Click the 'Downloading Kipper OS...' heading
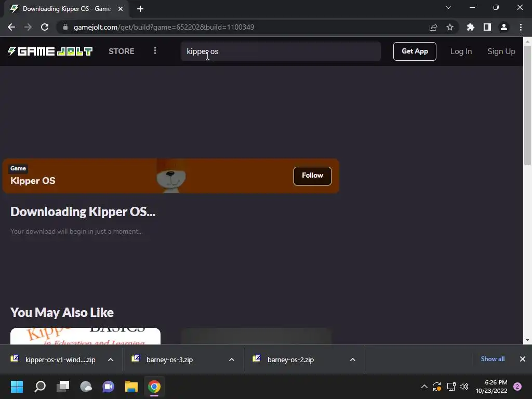This screenshot has height=399, width=532. (83, 212)
